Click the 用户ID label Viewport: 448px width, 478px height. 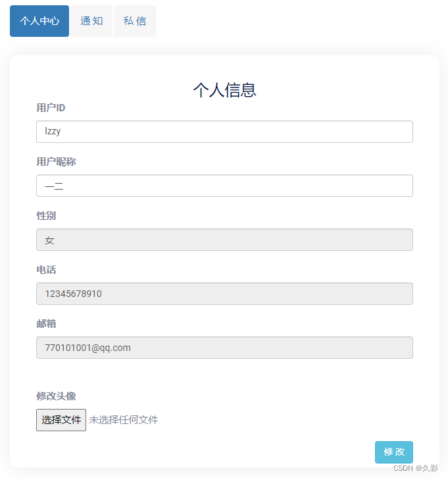[x=51, y=107]
